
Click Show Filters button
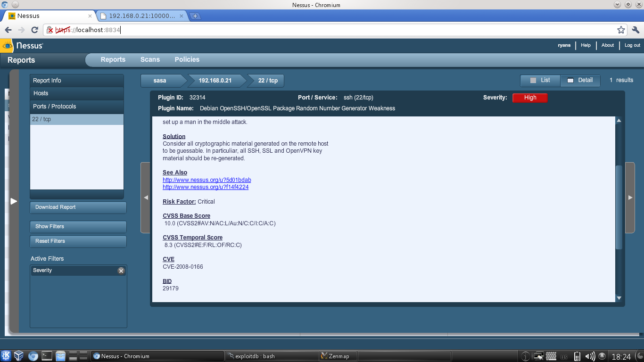click(78, 227)
